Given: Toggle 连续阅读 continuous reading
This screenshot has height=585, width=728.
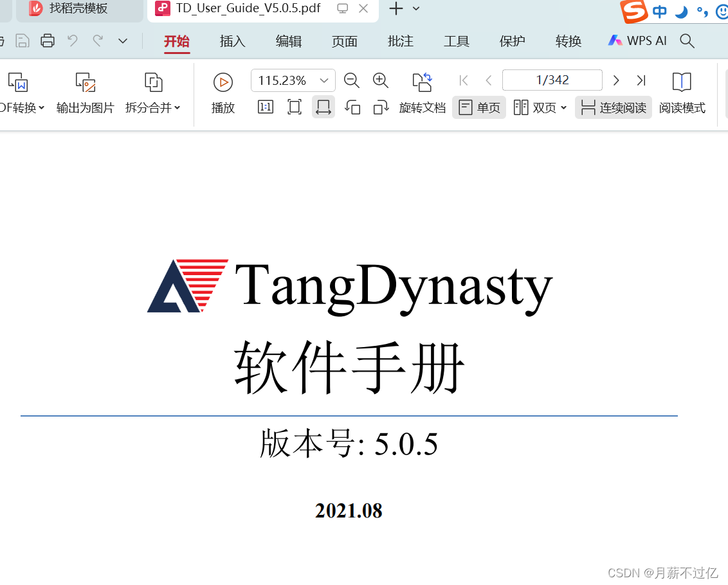Looking at the screenshot, I should [x=614, y=108].
